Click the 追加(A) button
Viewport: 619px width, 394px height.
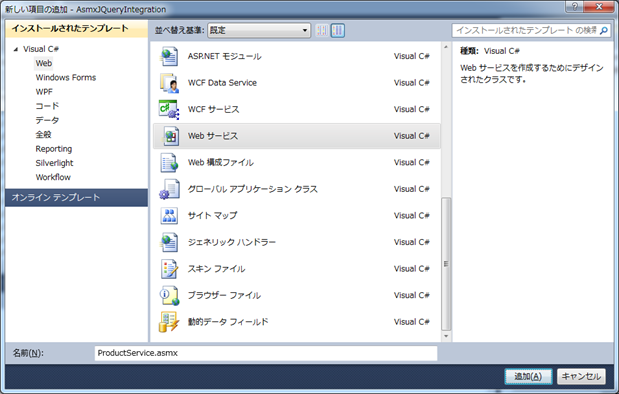(528, 377)
